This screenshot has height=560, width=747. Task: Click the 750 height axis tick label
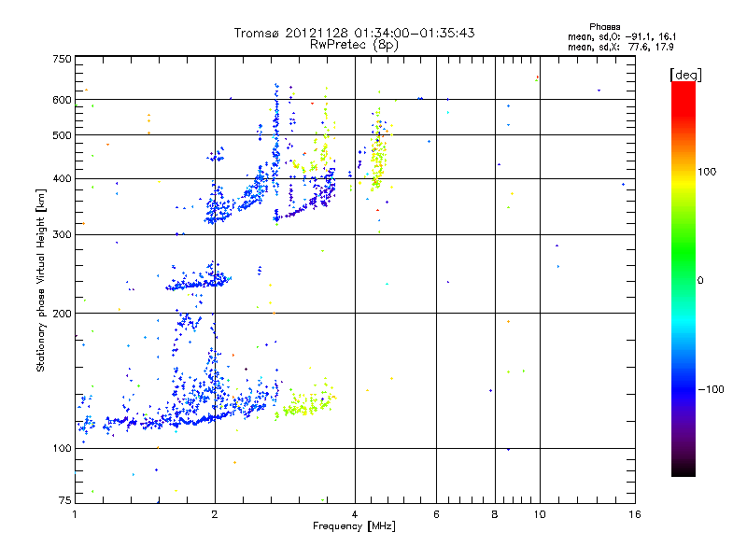pos(62,59)
